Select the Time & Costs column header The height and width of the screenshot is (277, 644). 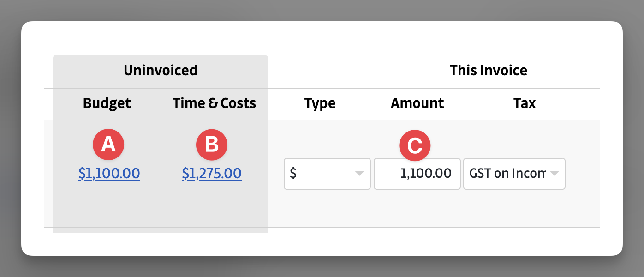214,103
